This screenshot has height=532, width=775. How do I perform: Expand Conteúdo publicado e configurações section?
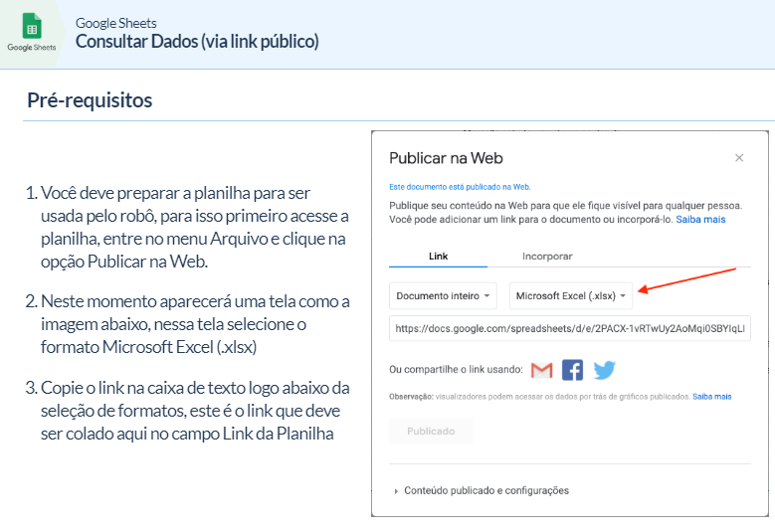pos(482,490)
